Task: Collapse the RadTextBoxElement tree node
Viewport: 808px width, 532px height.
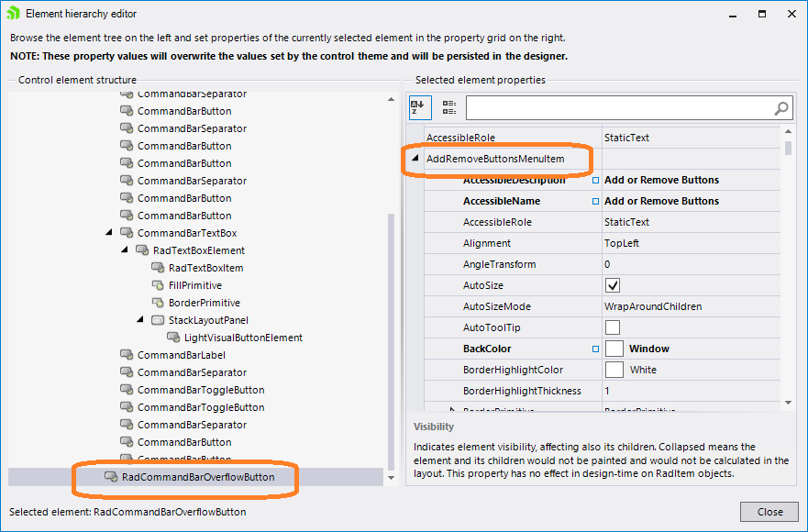Action: [126, 250]
